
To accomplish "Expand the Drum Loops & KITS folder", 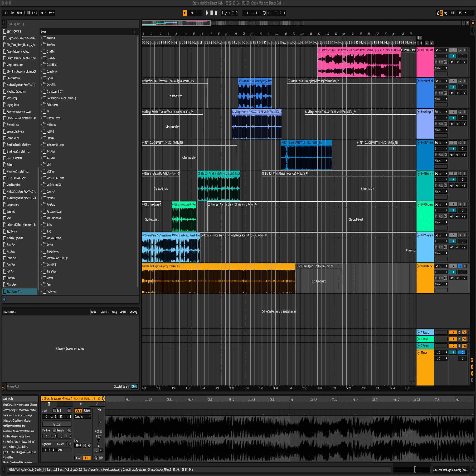I will click(41, 91).
